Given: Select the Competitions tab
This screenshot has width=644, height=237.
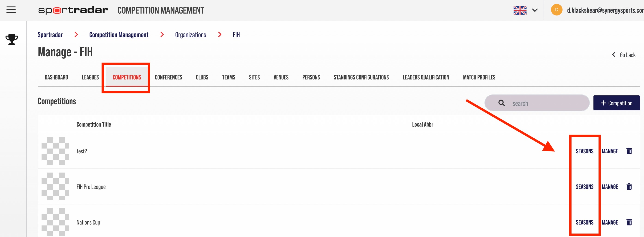Looking at the screenshot, I should tap(127, 77).
